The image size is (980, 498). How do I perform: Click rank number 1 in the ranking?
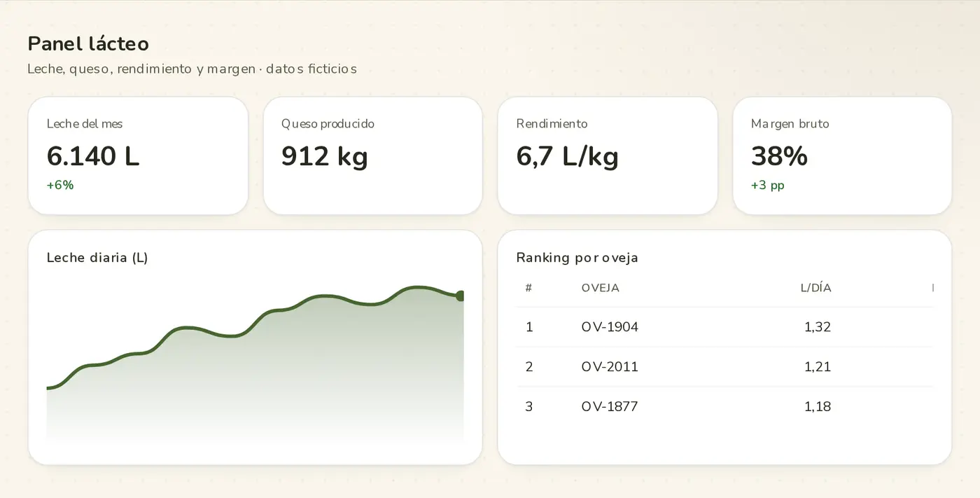coord(529,327)
